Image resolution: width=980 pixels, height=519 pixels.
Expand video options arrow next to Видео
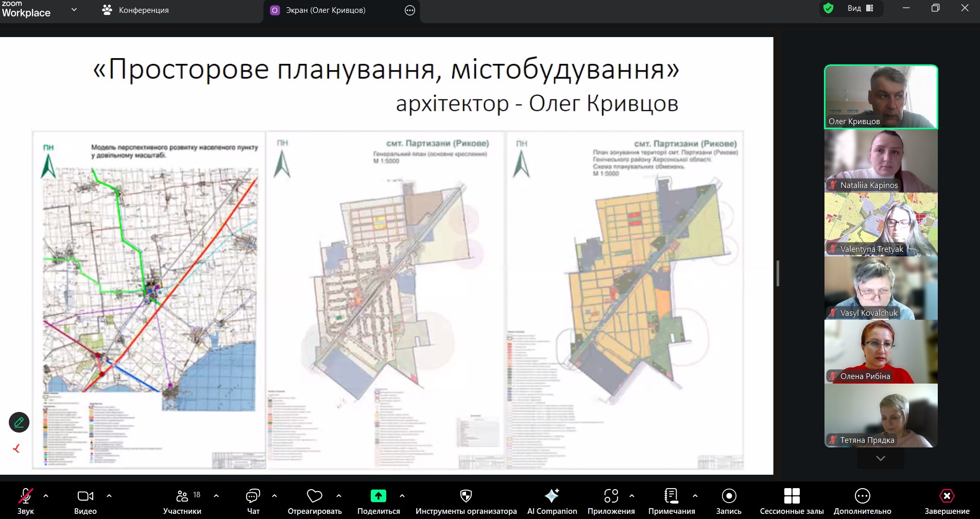point(109,496)
